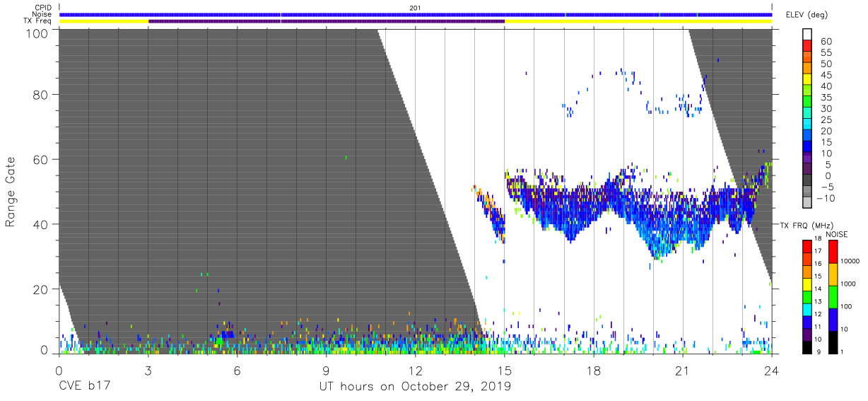Click the ELEV color bar label "45"

pos(827,74)
